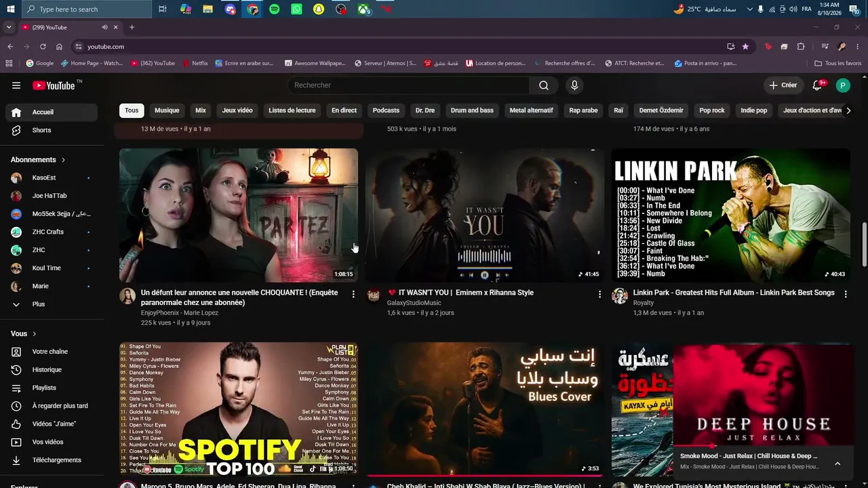868x488 pixels.
Task: Open Vos vidéos in sidebar
Action: tap(52, 442)
